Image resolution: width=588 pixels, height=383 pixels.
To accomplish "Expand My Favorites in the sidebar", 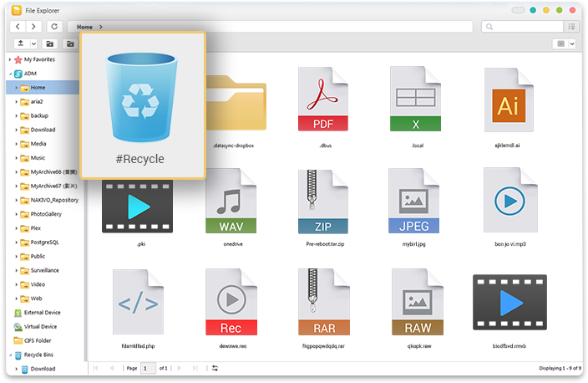I will pos(10,59).
